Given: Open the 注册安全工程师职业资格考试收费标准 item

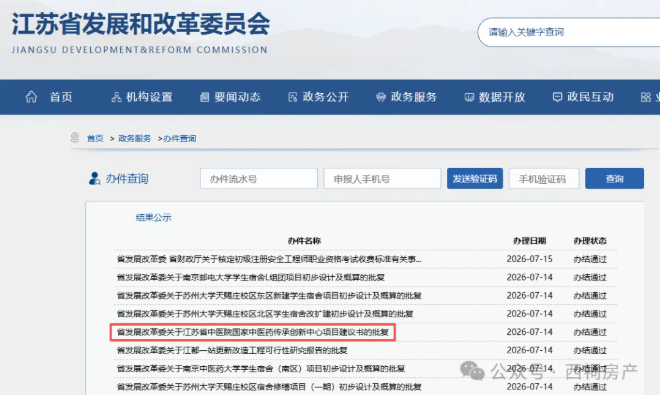Looking at the screenshot, I should coord(269,259).
